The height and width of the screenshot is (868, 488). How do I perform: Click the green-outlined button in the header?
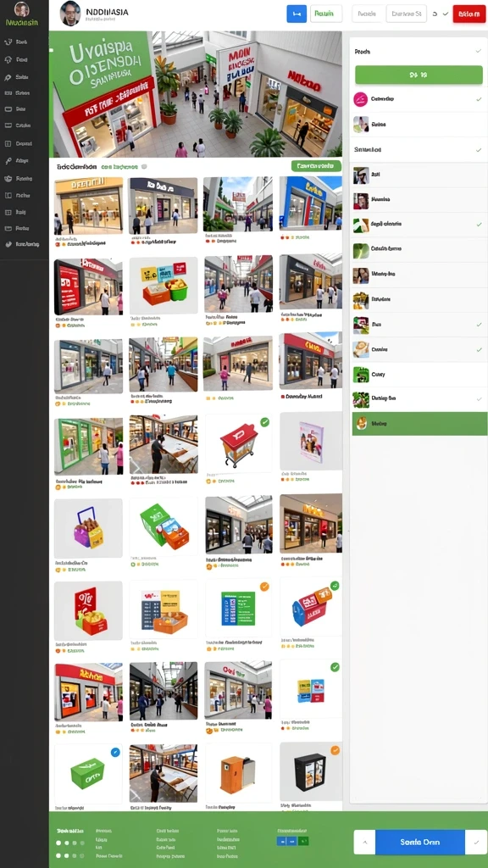(x=326, y=14)
